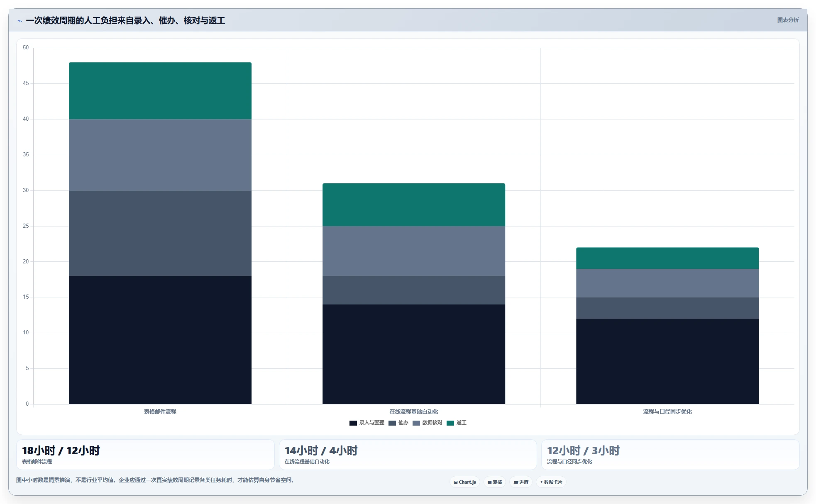Toggle the 催办 legend color swatch

392,423
